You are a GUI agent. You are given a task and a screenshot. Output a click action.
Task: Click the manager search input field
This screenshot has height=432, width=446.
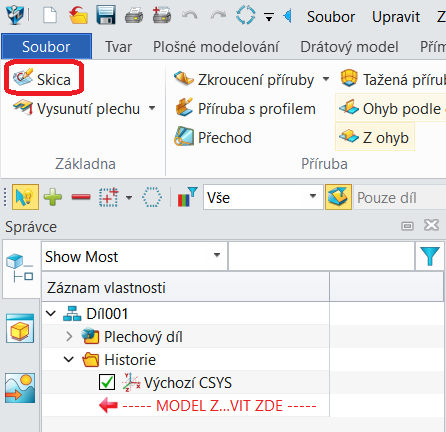(x=321, y=256)
